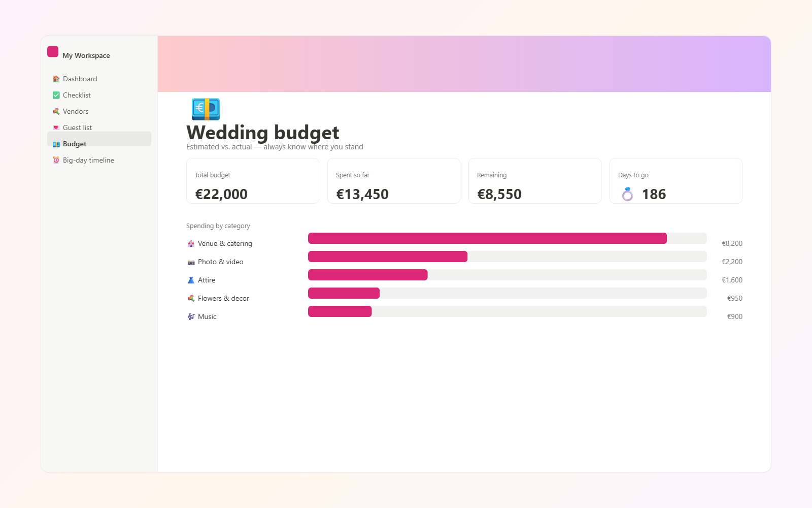Click the €900 music amount
The width and height of the screenshot is (812, 508).
point(735,316)
